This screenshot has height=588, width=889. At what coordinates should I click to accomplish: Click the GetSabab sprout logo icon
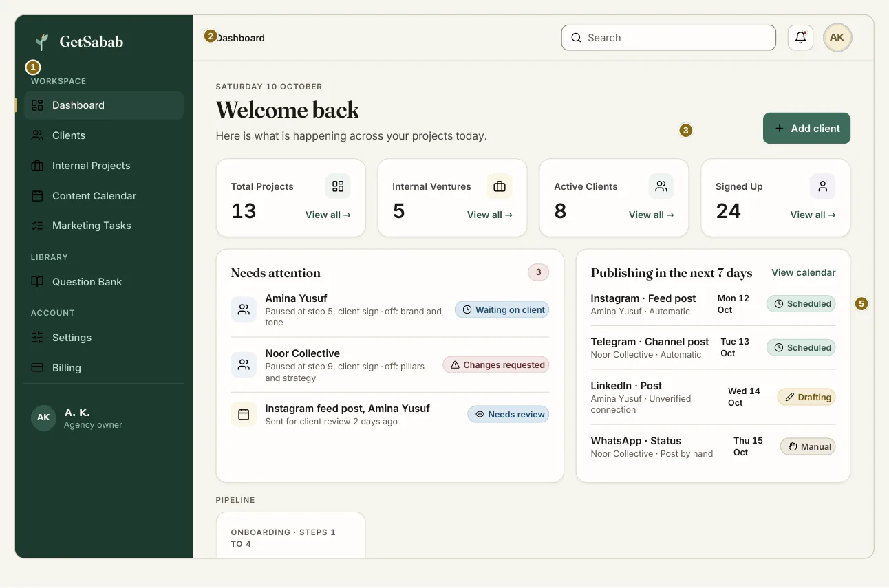tap(42, 42)
